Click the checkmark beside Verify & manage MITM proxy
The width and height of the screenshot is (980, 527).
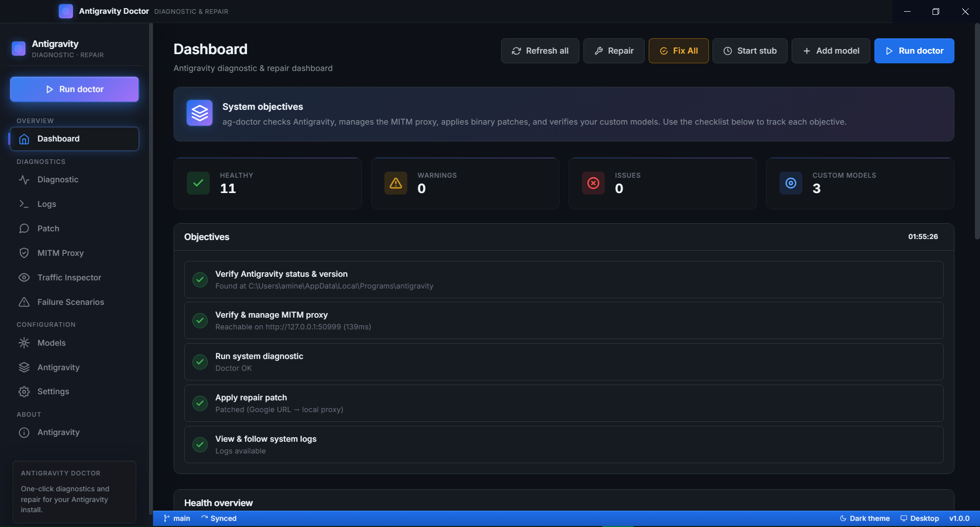[x=200, y=321]
